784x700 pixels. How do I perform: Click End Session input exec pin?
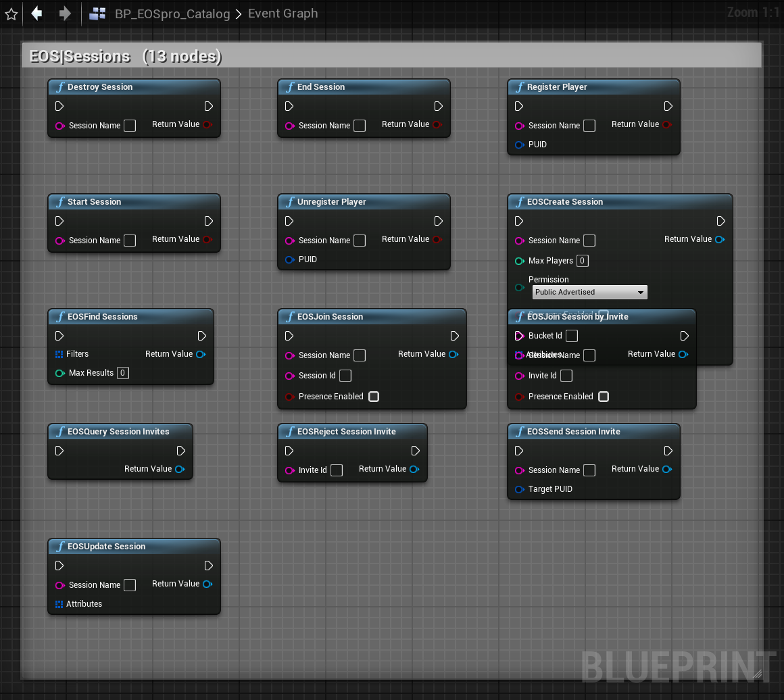coord(289,106)
